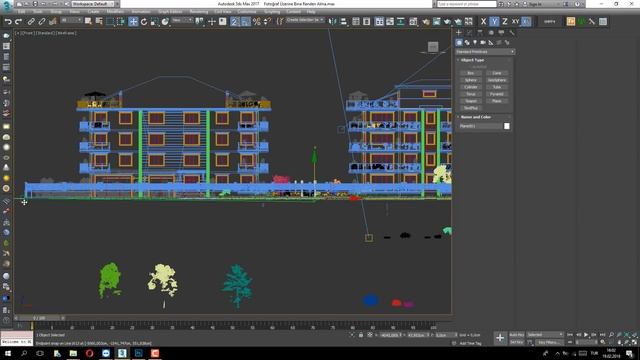Select the Select and Link tool

31,21
